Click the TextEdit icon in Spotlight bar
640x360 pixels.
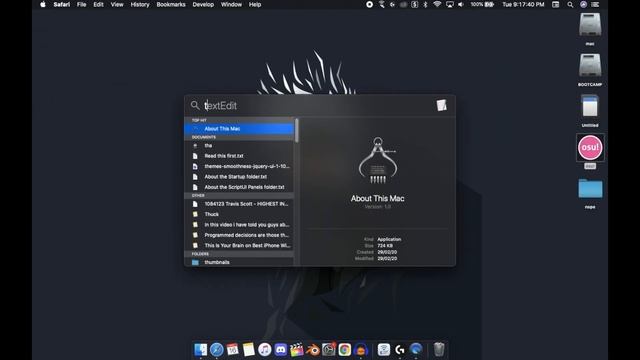point(441,105)
